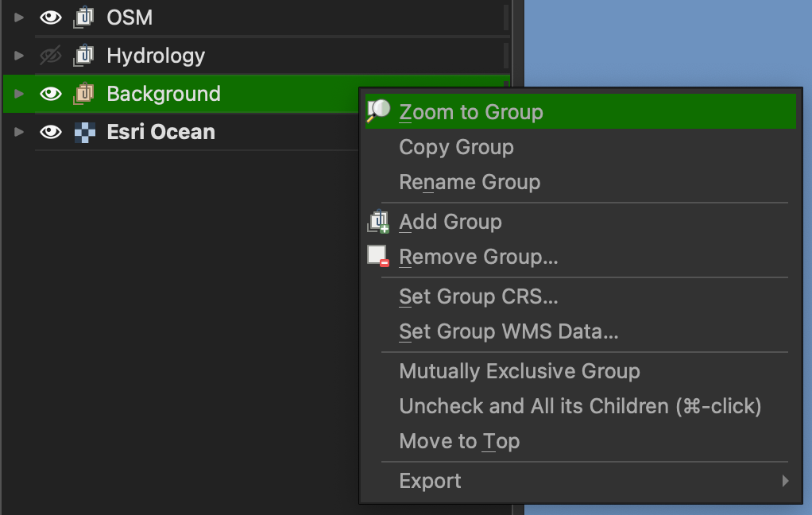This screenshot has height=515, width=812.
Task: Expand the OSM group tree arrow
Action: (19, 17)
